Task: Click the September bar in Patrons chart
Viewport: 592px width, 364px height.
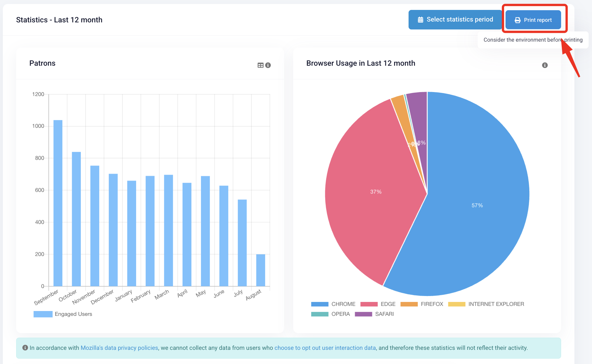Action: (x=58, y=203)
